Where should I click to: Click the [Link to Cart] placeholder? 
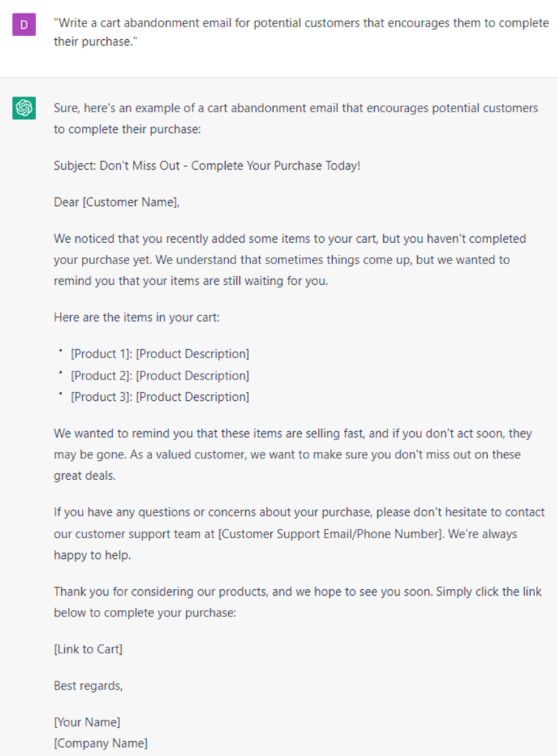click(x=88, y=649)
